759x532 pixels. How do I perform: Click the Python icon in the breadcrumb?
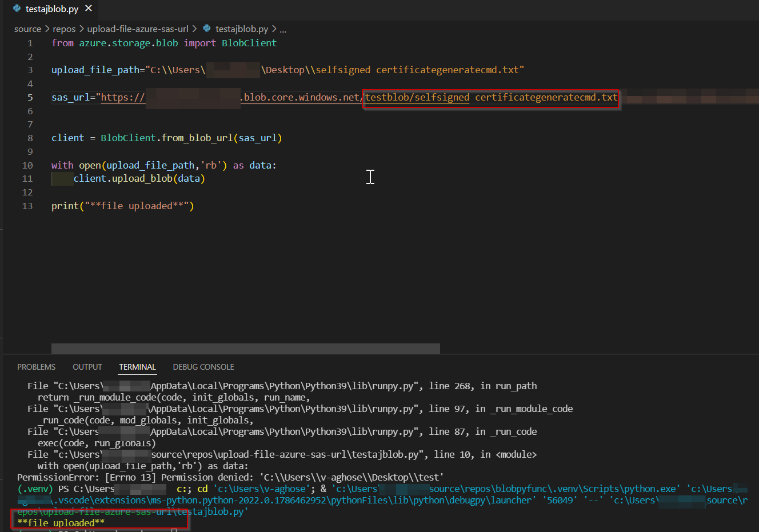tap(207, 29)
